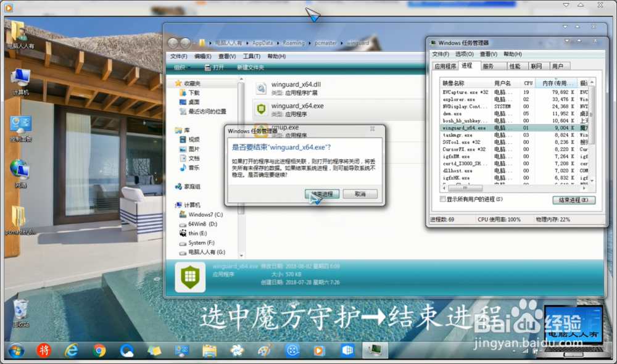617x364 pixels.
Task: Open 下载 in Explorer favorites
Action: point(189,93)
